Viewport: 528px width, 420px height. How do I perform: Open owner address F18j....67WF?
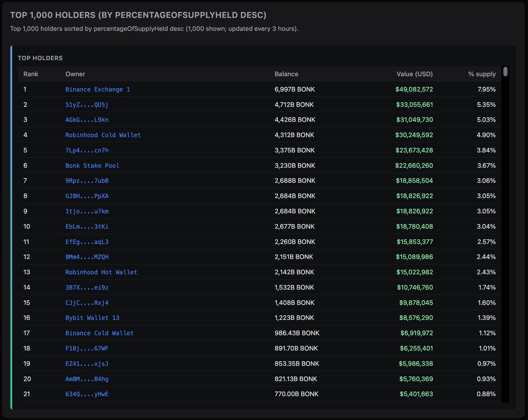(x=87, y=348)
